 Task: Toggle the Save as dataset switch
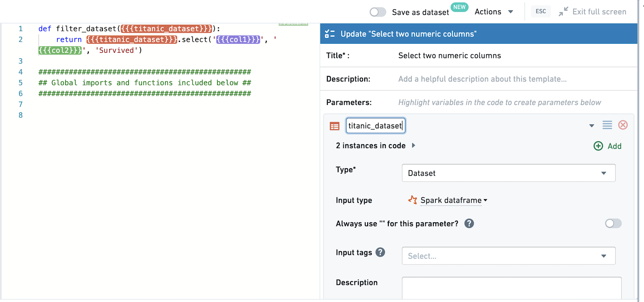pyautogui.click(x=378, y=12)
